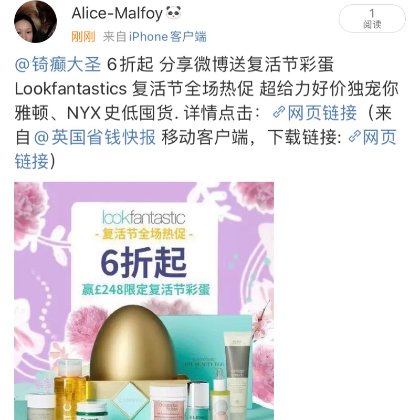
Task: Tap the amber oil bottle in the image
Action: pos(70,388)
